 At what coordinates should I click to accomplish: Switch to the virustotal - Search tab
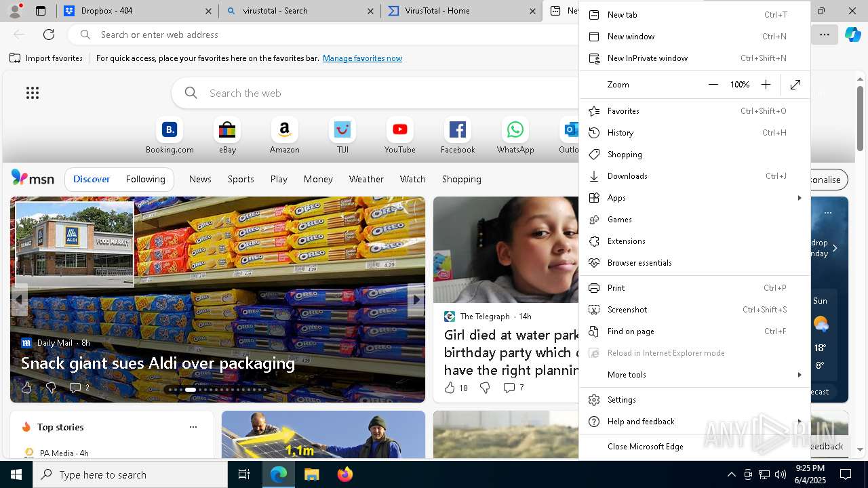coord(298,11)
